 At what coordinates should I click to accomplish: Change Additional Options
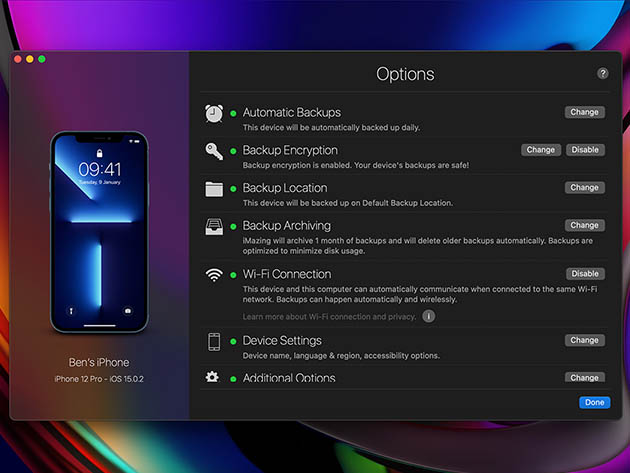pyautogui.click(x=585, y=377)
